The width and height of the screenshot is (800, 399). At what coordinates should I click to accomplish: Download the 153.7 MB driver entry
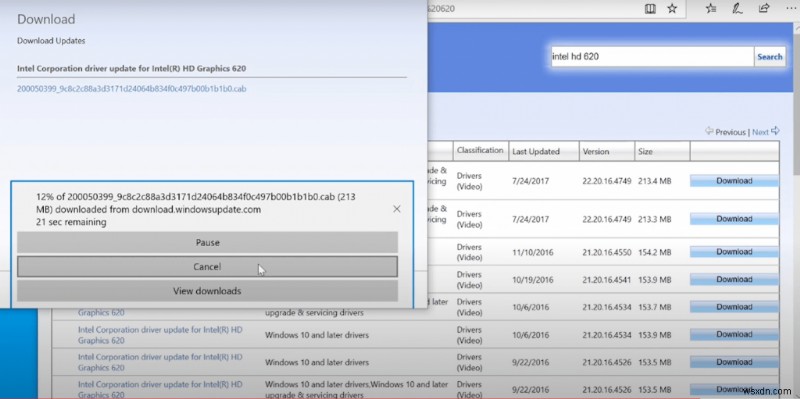pyautogui.click(x=734, y=307)
